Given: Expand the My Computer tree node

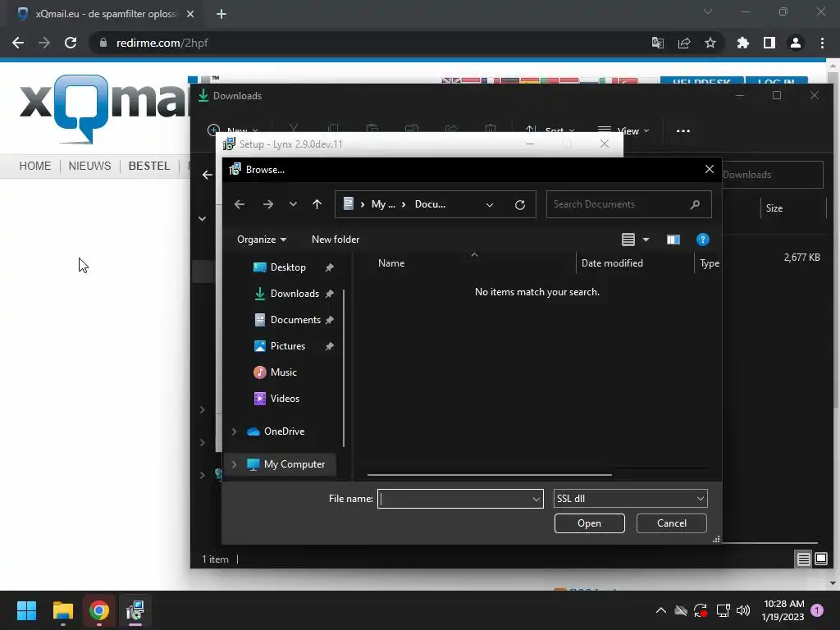Looking at the screenshot, I should (234, 464).
